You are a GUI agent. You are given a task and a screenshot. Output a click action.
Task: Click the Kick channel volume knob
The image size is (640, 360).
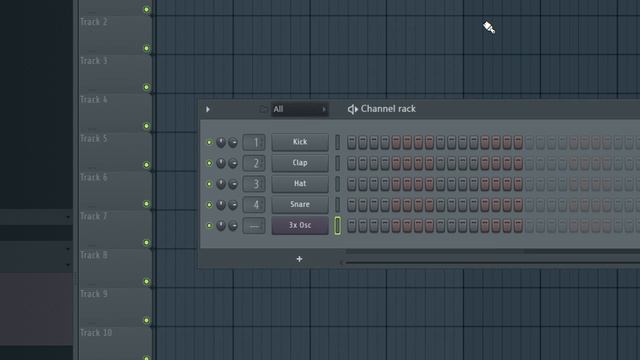[233, 142]
